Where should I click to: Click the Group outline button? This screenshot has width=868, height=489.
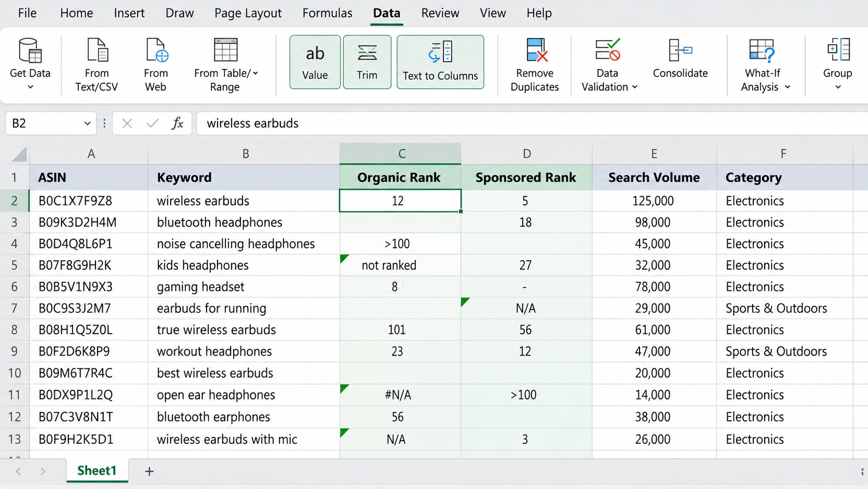click(x=837, y=64)
